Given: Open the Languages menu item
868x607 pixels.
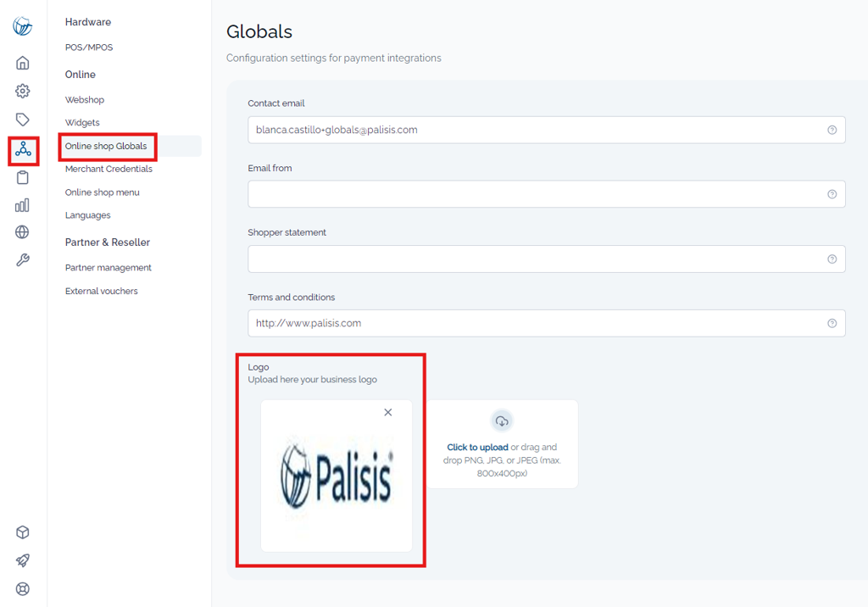Looking at the screenshot, I should point(88,215).
